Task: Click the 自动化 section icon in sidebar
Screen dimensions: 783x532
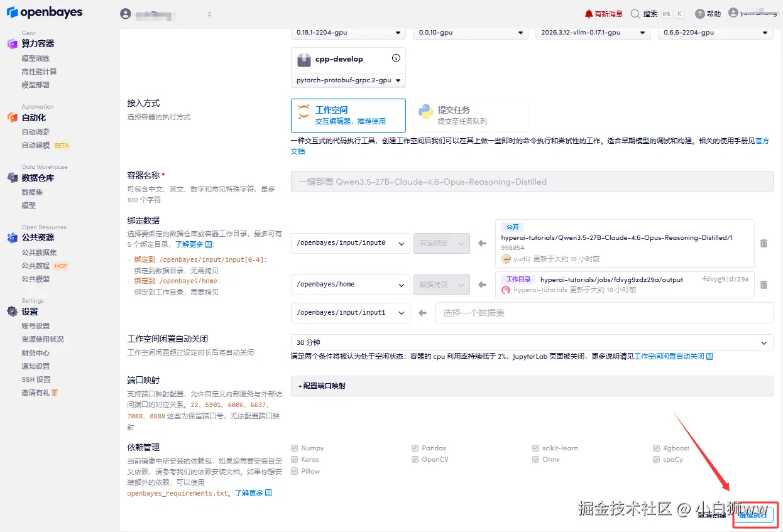Action: pos(12,117)
